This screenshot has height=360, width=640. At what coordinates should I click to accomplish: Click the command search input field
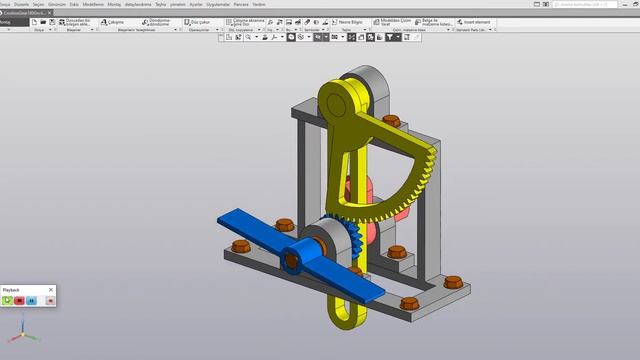point(584,4)
